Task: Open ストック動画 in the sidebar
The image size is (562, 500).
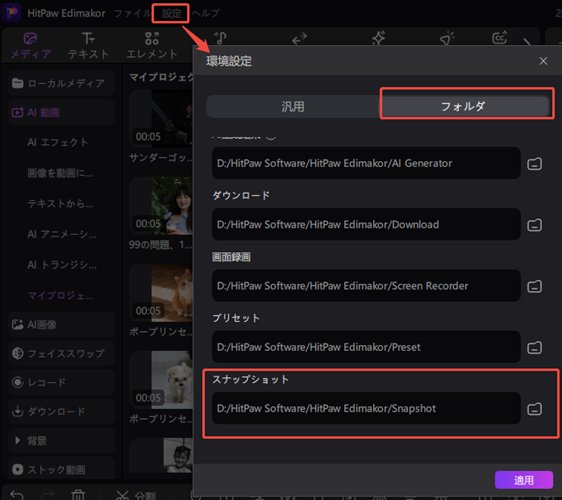Action: point(61,470)
